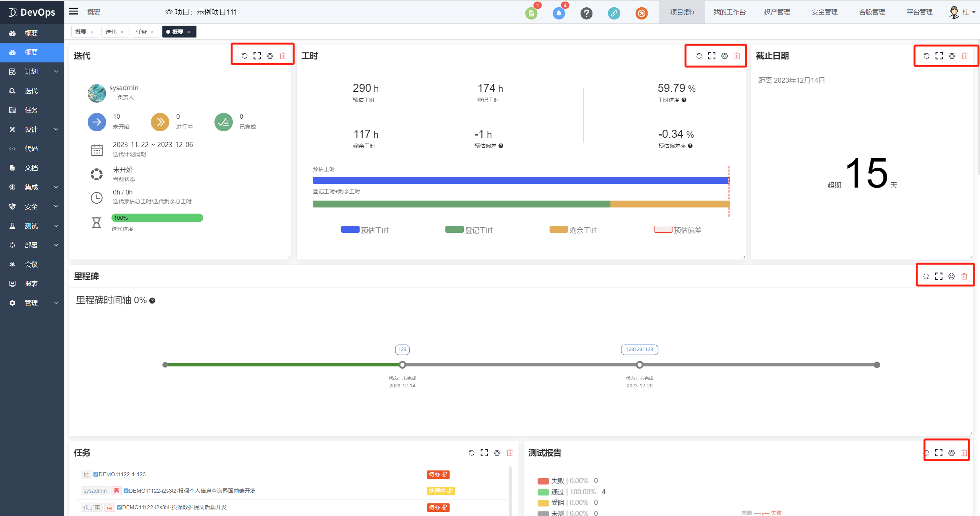980x516 pixels.
Task: Toggle the 预估工时 blue legend swatch
Action: tap(350, 230)
